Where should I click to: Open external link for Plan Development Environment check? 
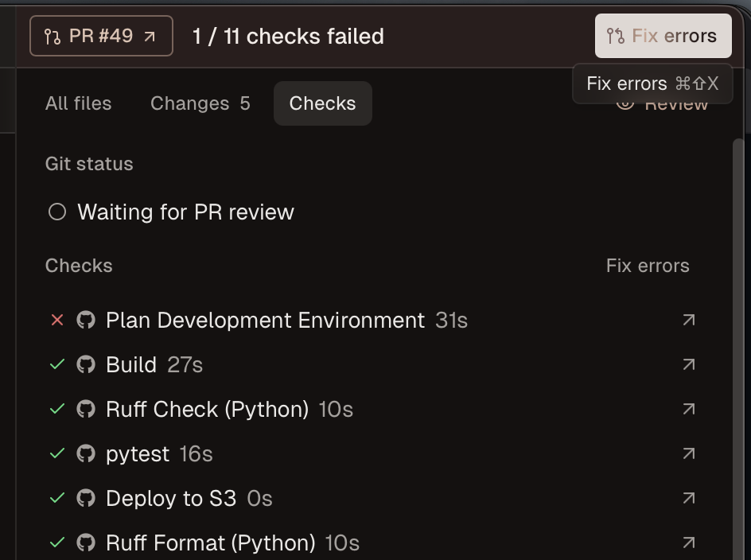click(689, 320)
